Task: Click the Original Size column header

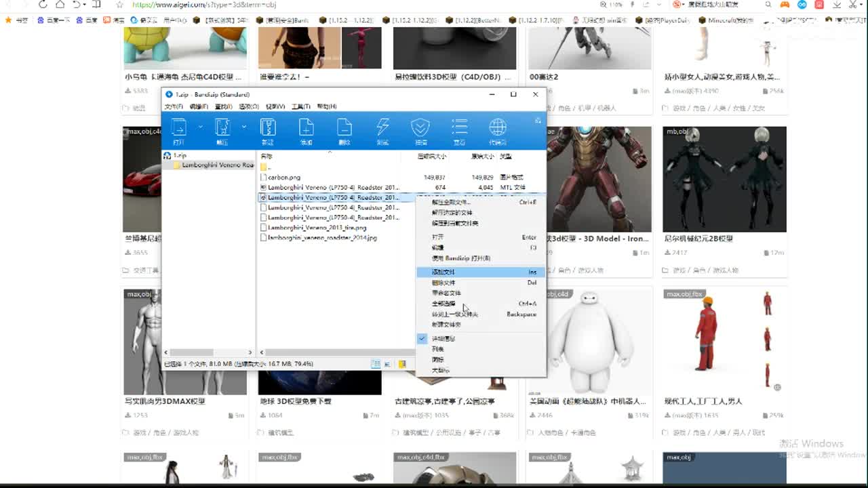Action: click(483, 157)
